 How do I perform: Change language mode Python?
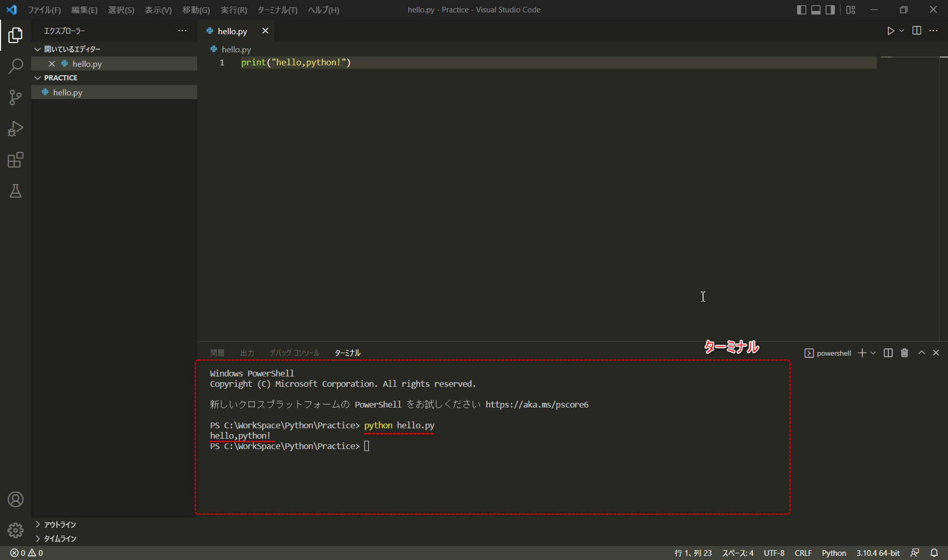click(x=834, y=553)
